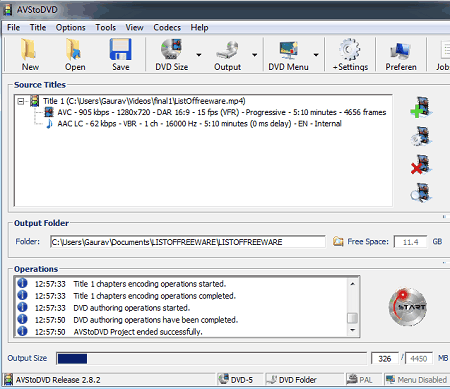Browse for output folder with the folder icon
Screen dimensions: 450x389
pos(338,241)
